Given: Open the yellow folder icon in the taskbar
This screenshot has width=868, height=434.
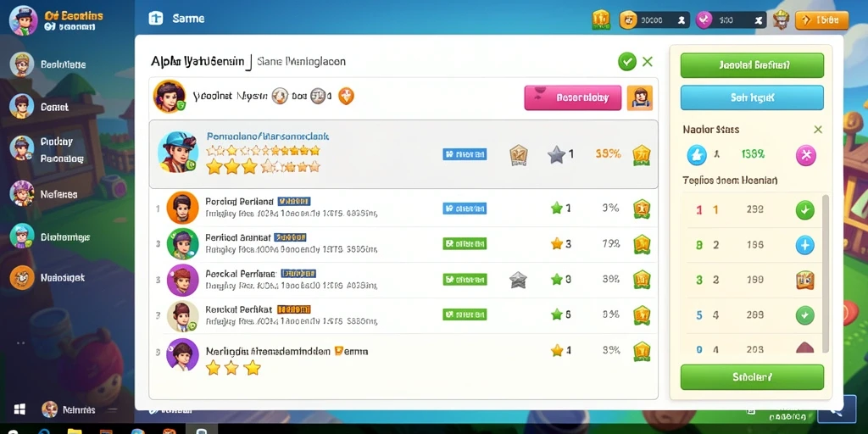Looking at the screenshot, I should tap(75, 430).
